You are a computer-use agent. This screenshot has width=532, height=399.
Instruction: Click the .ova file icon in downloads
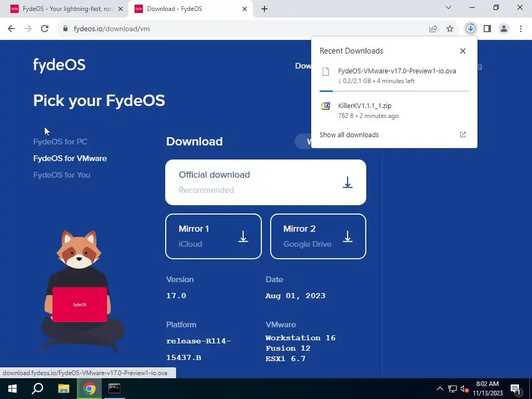tap(326, 72)
